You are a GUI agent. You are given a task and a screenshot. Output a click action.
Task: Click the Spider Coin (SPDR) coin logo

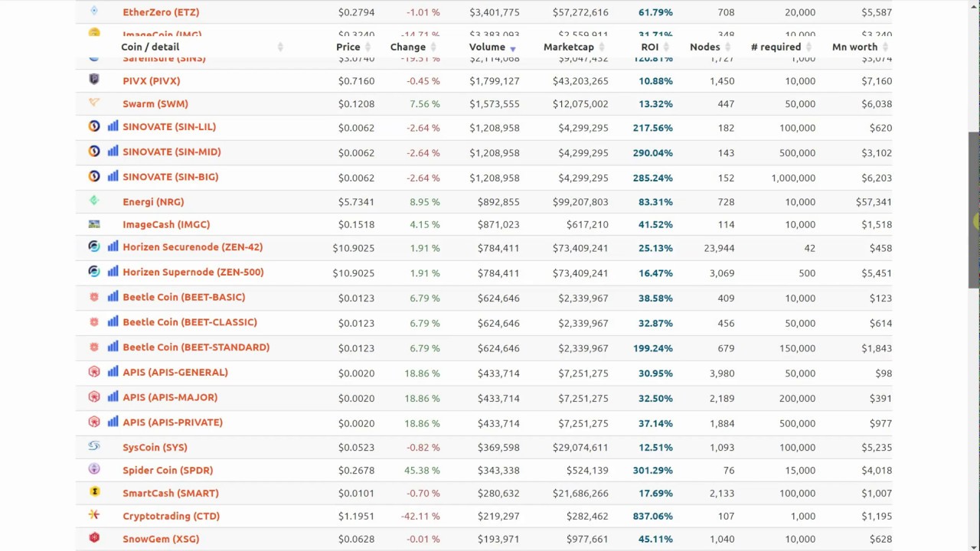click(94, 468)
